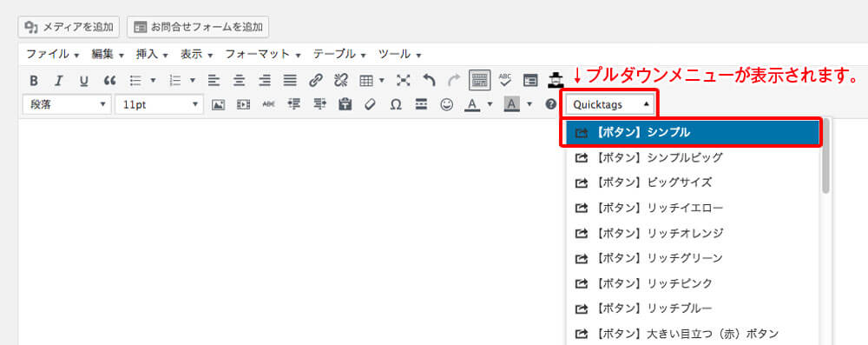Insert a blockquote

point(109,81)
